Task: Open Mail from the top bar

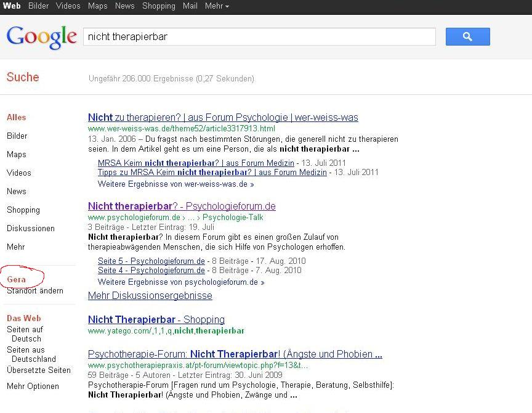Action: click(190, 6)
